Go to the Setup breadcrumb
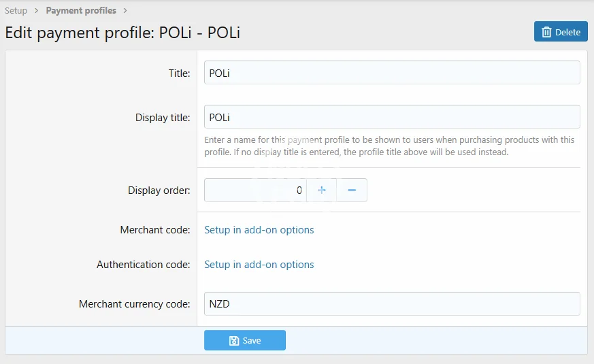Screen dimensions: 594x364 [16, 11]
